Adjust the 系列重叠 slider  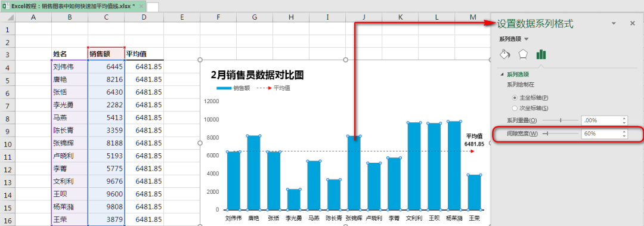560,120
